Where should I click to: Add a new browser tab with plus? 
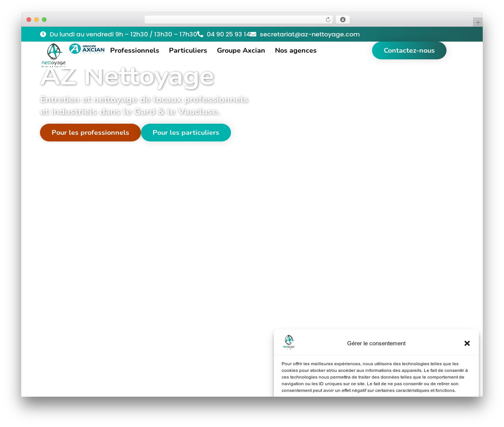[478, 22]
